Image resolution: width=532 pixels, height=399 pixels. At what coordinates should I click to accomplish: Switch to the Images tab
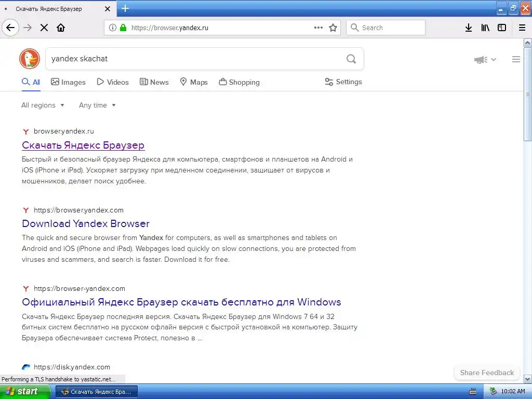coord(68,82)
